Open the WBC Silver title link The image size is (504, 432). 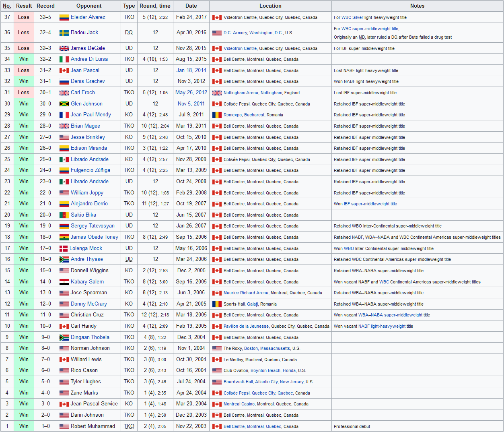point(352,18)
